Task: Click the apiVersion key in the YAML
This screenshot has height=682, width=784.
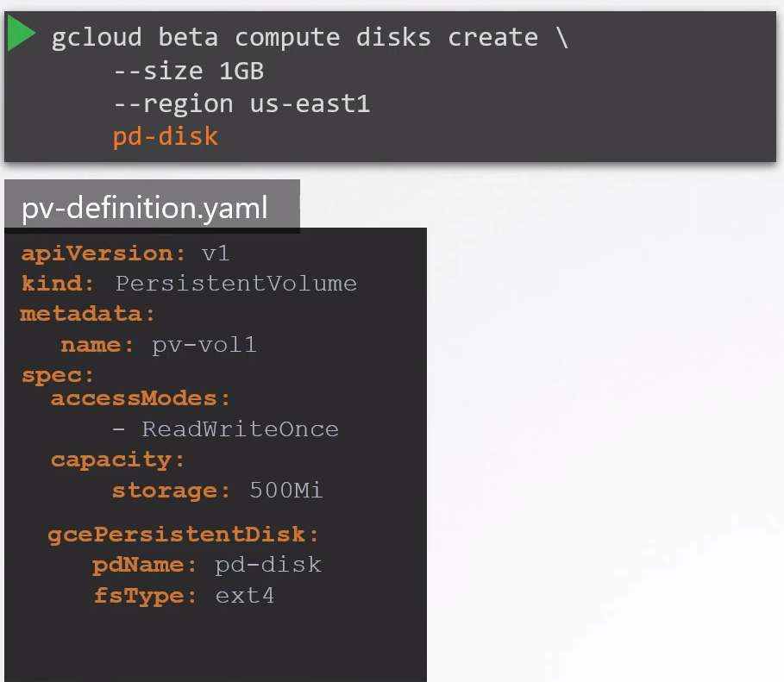Action: [103, 253]
